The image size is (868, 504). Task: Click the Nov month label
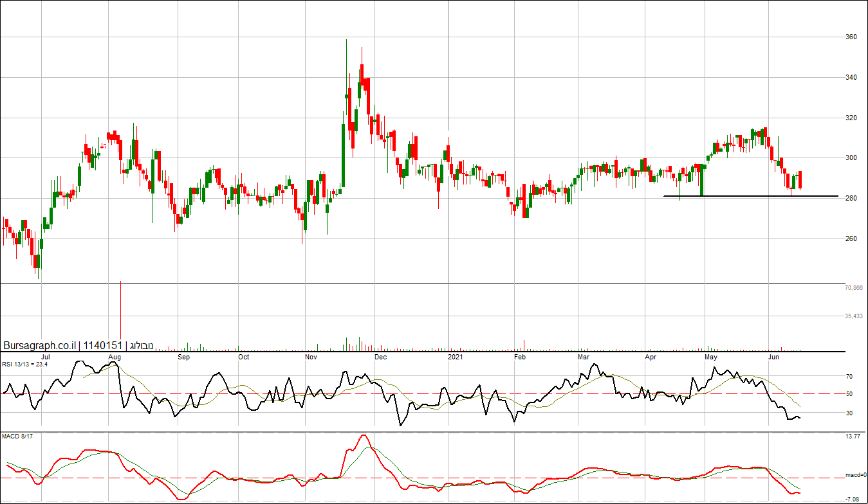[311, 356]
